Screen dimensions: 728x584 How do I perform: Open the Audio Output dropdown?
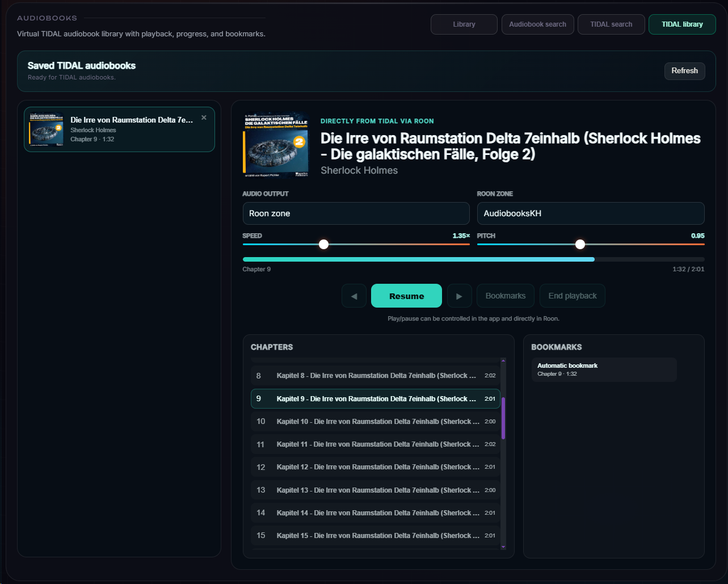click(356, 213)
